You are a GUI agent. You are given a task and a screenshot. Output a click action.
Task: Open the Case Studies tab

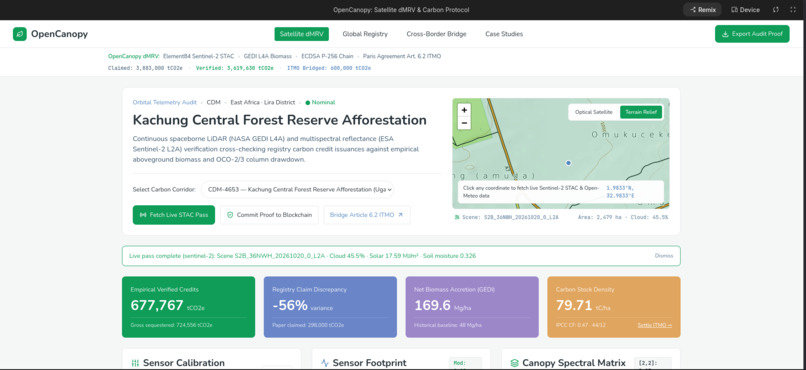point(504,34)
